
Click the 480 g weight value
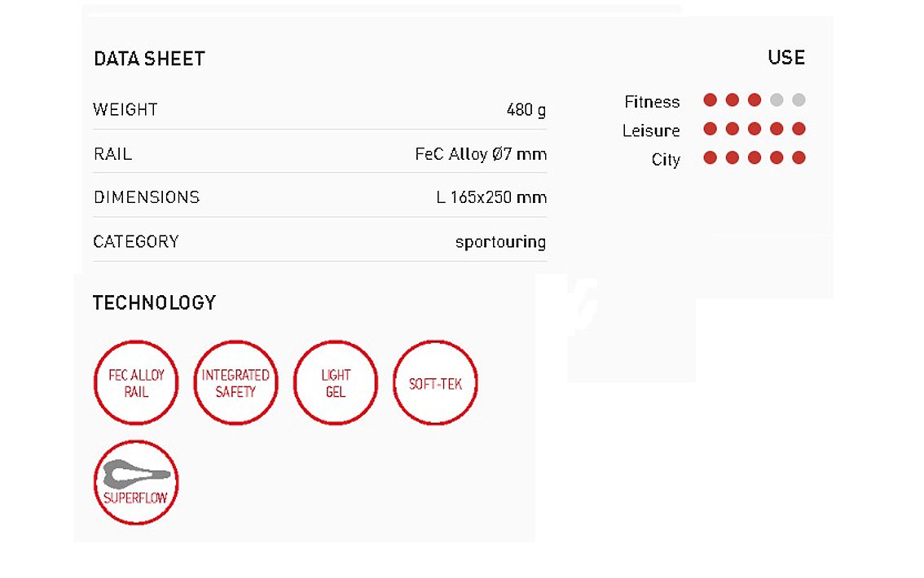[526, 109]
